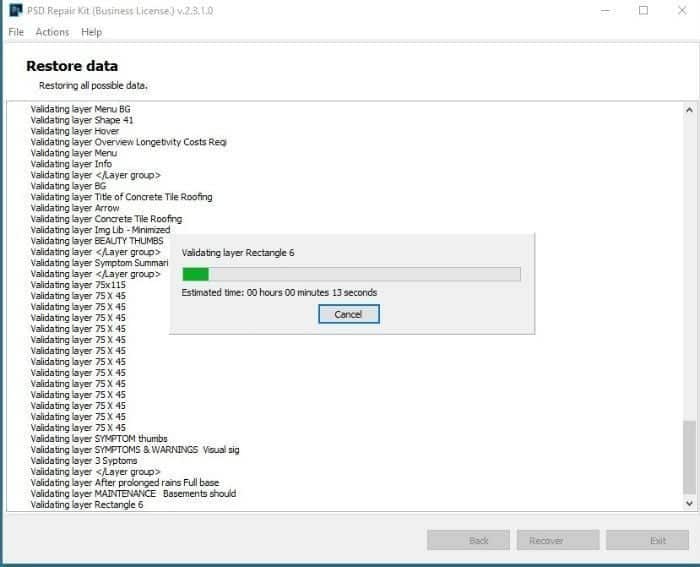Cancel the layer validation progress
The height and width of the screenshot is (567, 700).
[x=348, y=314]
